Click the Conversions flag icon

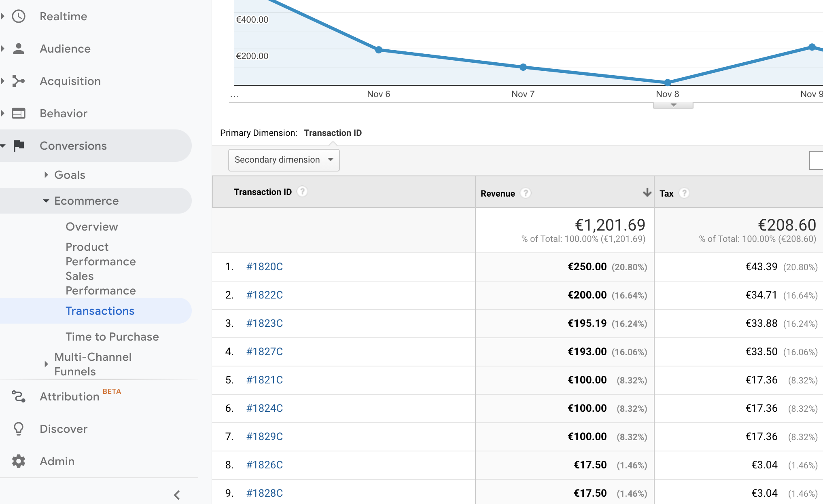tap(19, 146)
